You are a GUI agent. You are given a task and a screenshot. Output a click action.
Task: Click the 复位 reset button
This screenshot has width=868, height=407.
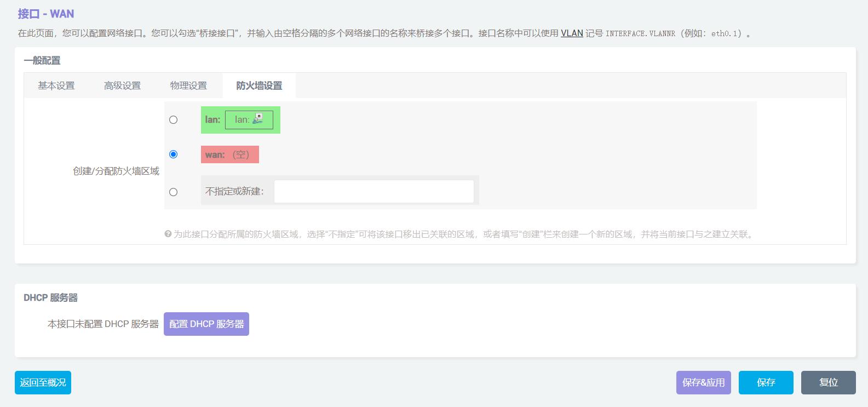tap(829, 382)
